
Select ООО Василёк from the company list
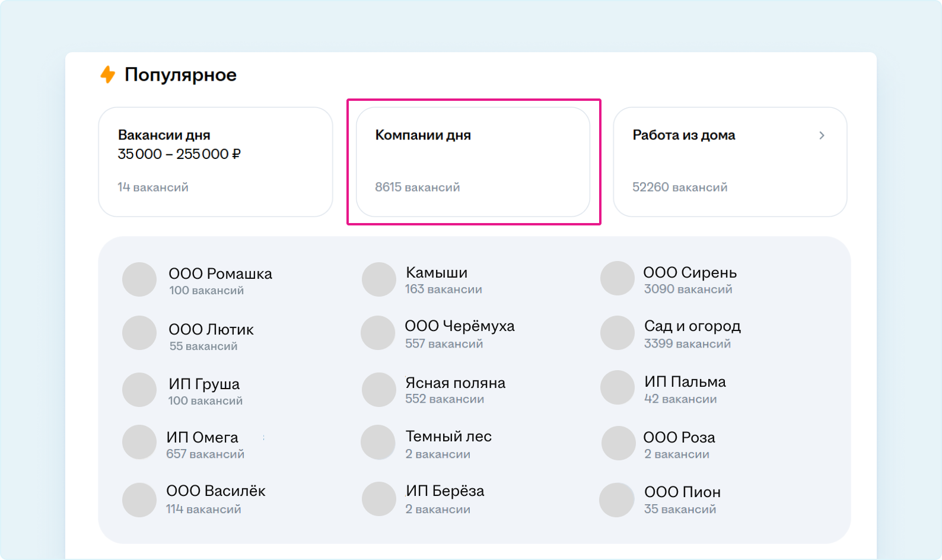tap(215, 491)
